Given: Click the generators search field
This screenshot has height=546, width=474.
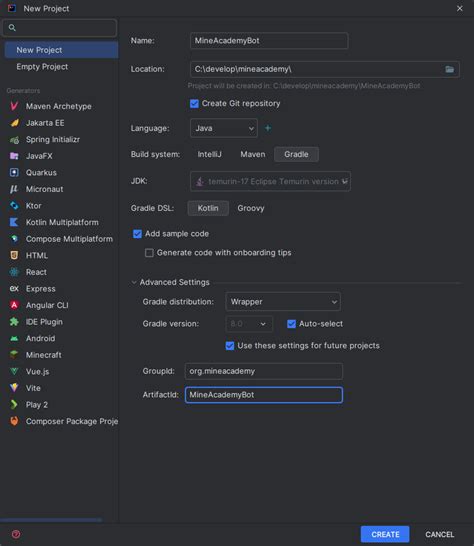Looking at the screenshot, I should coord(60,28).
